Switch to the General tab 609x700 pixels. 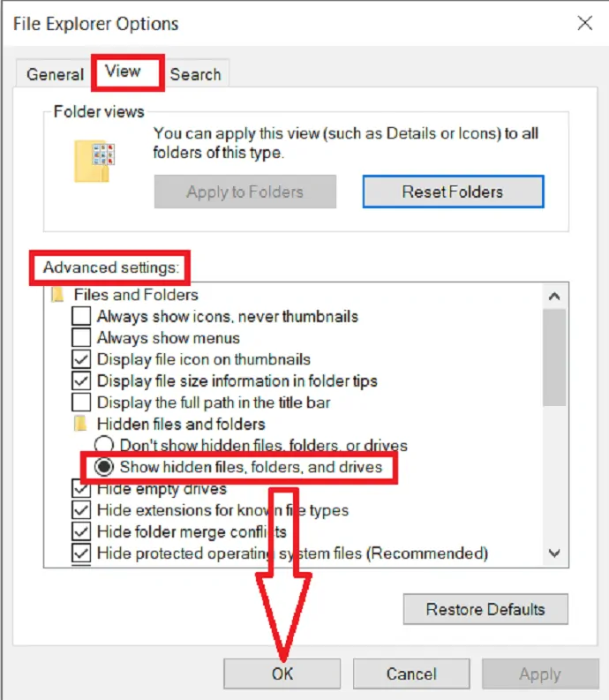tap(55, 74)
